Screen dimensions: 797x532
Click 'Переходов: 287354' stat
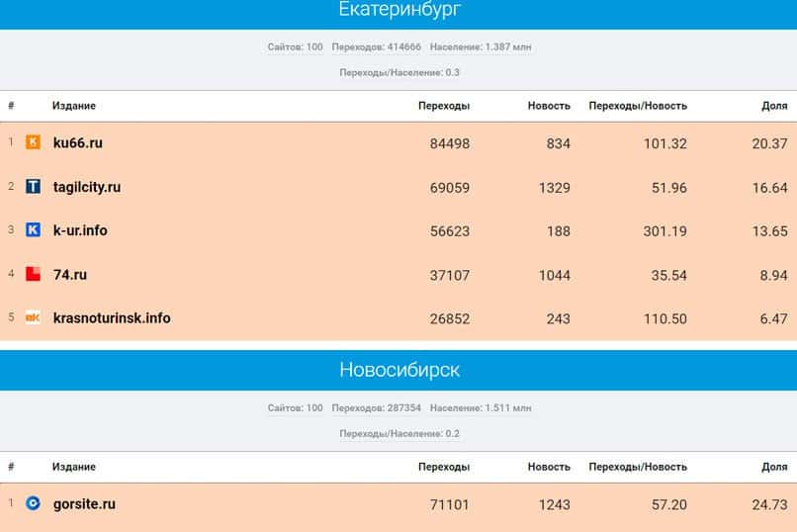(x=377, y=407)
